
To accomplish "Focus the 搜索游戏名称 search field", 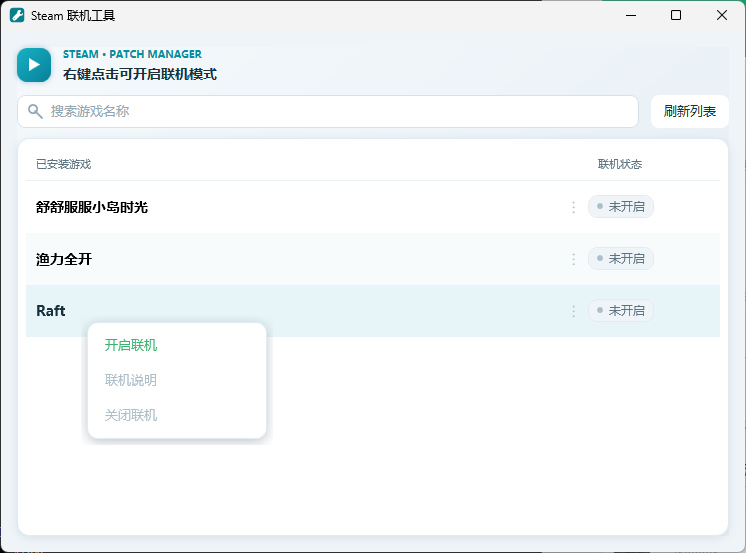I will (x=328, y=111).
